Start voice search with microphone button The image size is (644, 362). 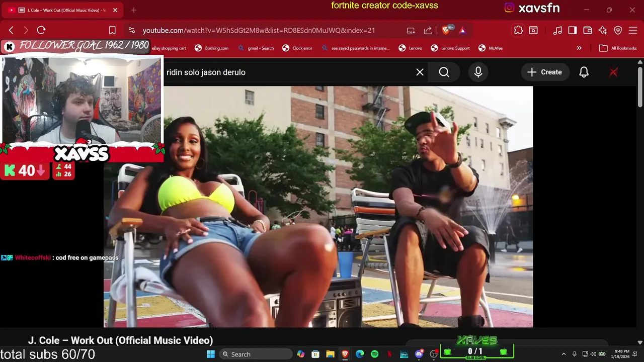pos(478,72)
